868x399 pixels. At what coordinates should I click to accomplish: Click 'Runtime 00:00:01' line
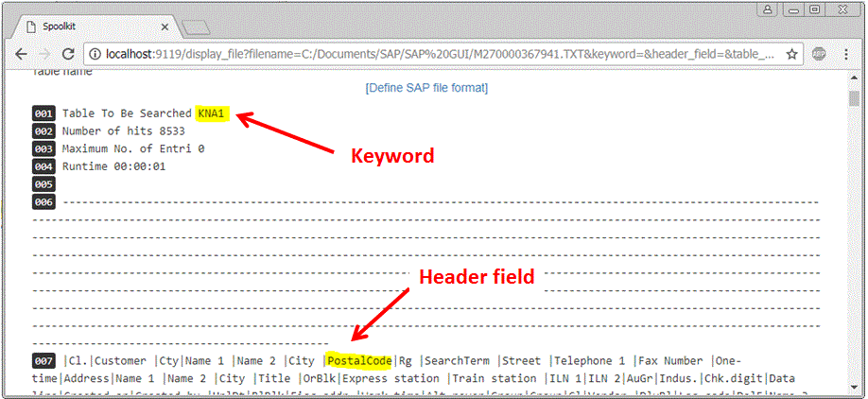coord(113,166)
